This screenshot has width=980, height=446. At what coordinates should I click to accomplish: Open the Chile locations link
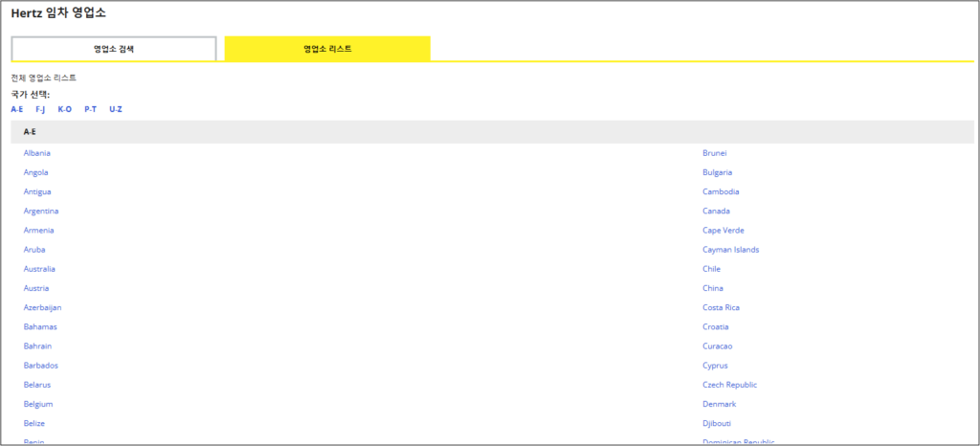tap(711, 269)
